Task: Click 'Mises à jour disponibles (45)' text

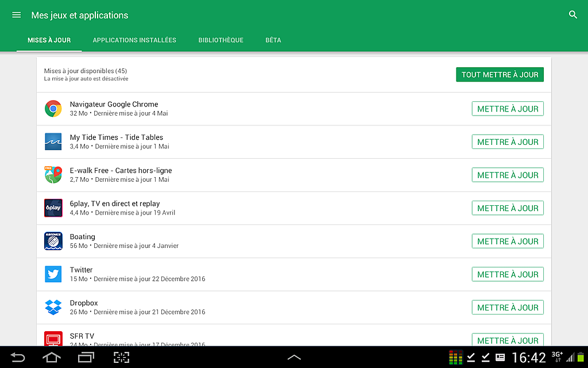Action: pyautogui.click(x=86, y=71)
